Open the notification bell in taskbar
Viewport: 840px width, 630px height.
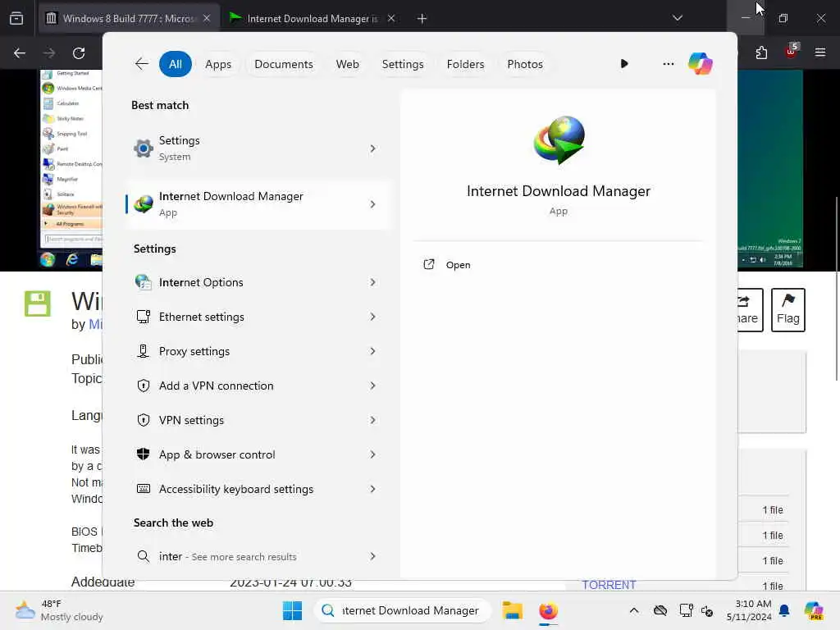784,610
